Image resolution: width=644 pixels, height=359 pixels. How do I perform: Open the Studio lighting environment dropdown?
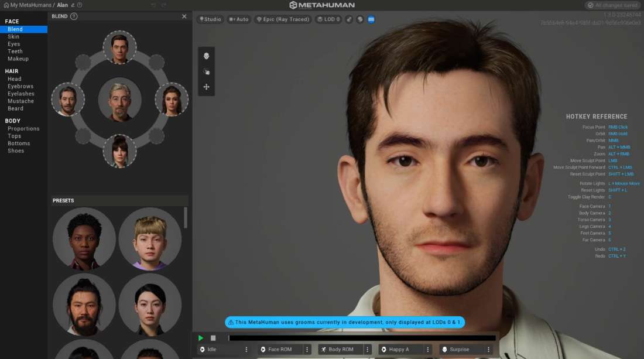tap(210, 19)
